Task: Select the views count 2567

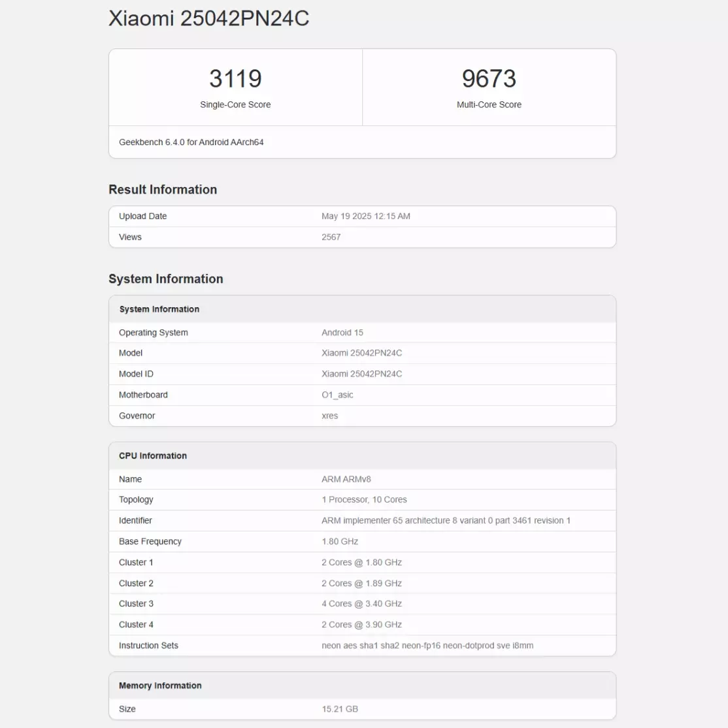Action: point(331,237)
